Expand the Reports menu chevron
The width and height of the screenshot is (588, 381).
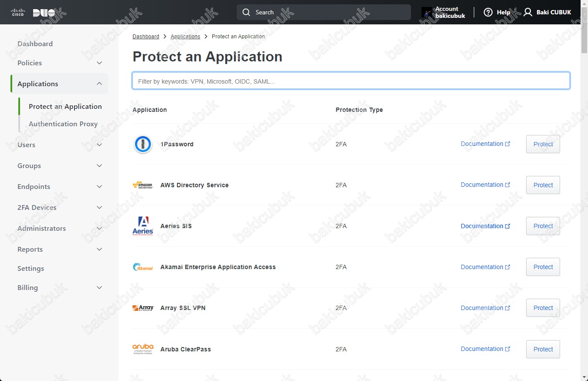(x=99, y=250)
